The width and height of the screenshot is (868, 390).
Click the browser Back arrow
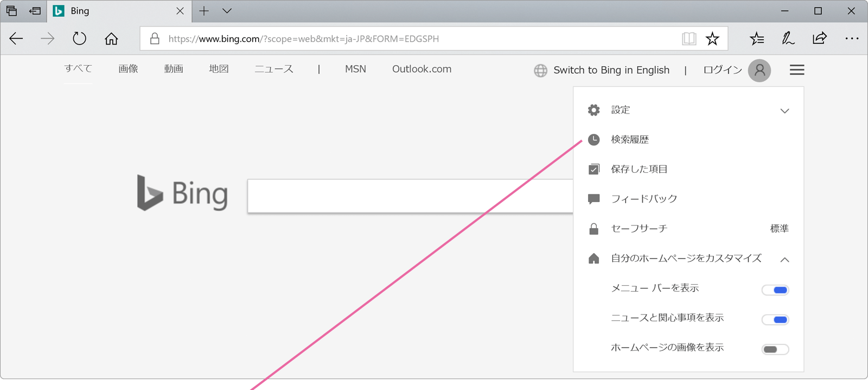tap(16, 39)
